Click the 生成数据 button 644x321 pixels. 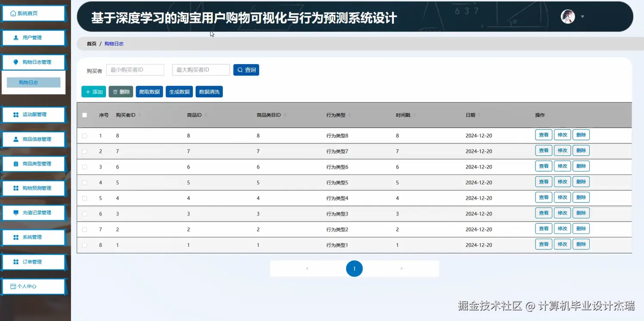[x=179, y=92]
